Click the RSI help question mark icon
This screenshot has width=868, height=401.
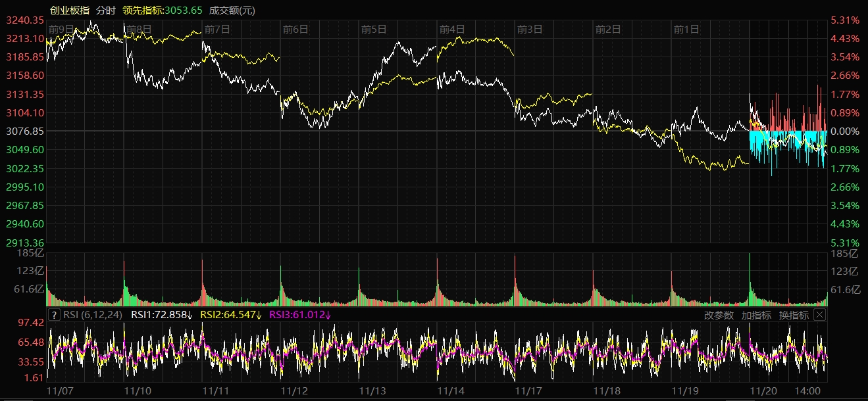(54, 315)
